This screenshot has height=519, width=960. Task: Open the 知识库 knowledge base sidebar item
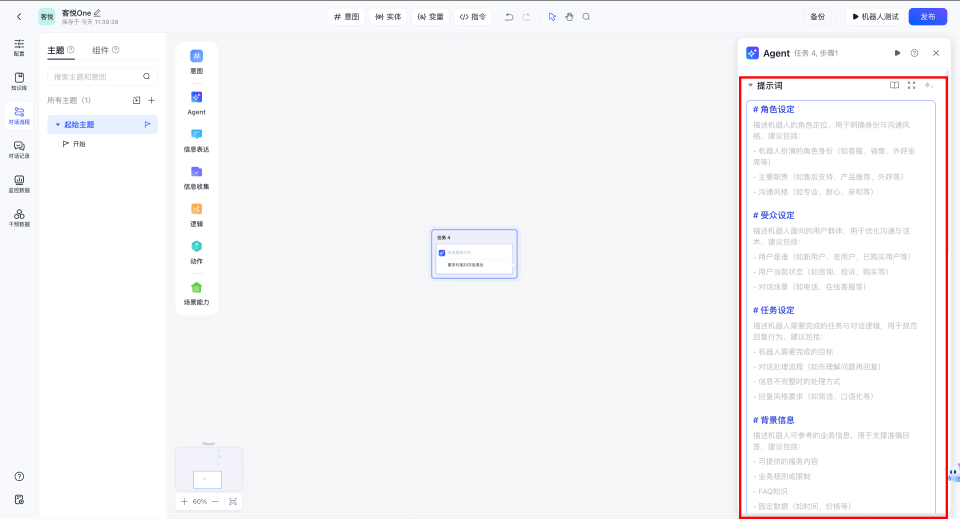pos(19,81)
